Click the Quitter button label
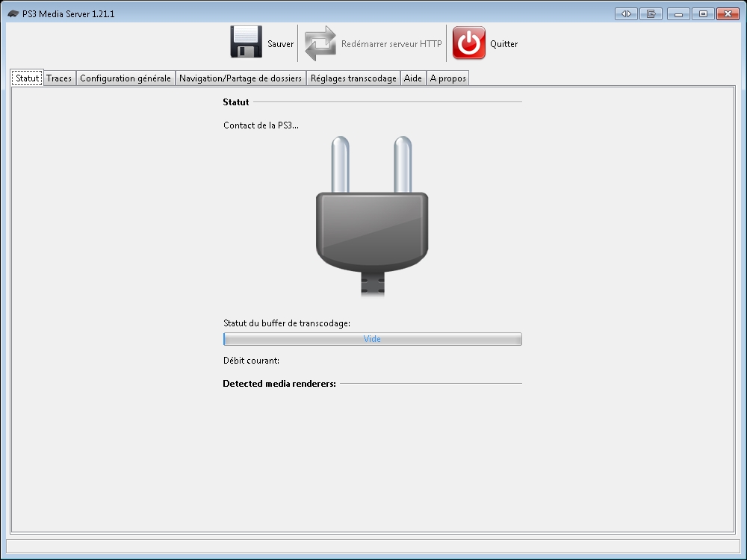 tap(504, 44)
